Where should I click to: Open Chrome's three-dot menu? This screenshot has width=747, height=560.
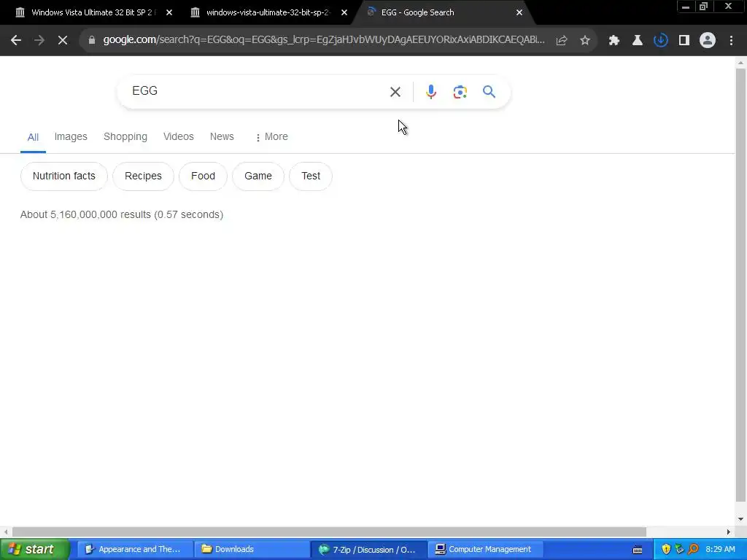tap(731, 41)
